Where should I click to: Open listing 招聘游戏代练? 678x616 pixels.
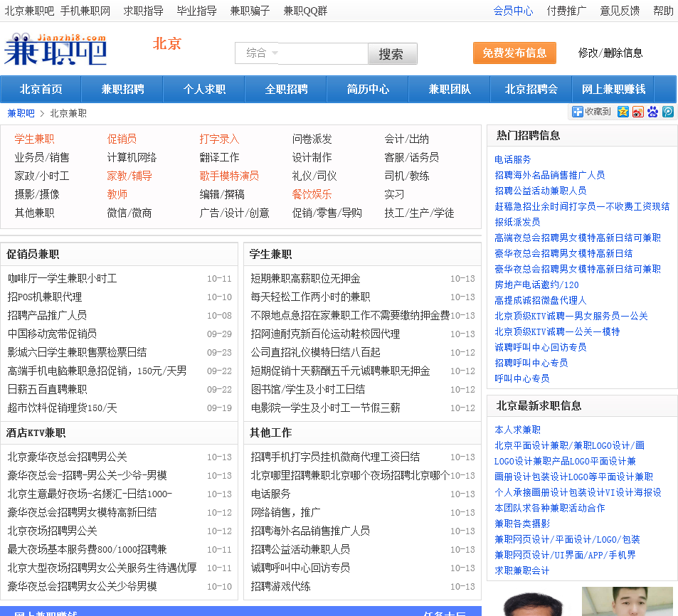[280, 586]
